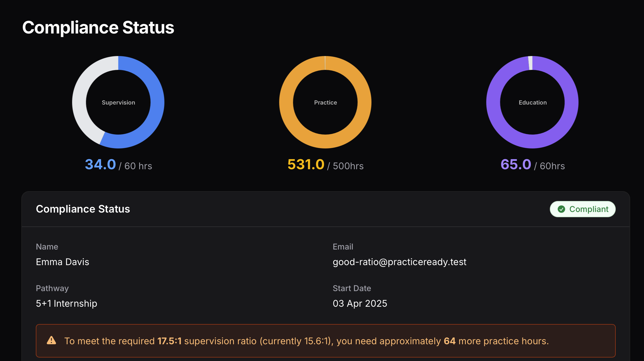Click the email good-ratio@practiceready.test
This screenshot has height=361, width=644.
click(x=399, y=262)
